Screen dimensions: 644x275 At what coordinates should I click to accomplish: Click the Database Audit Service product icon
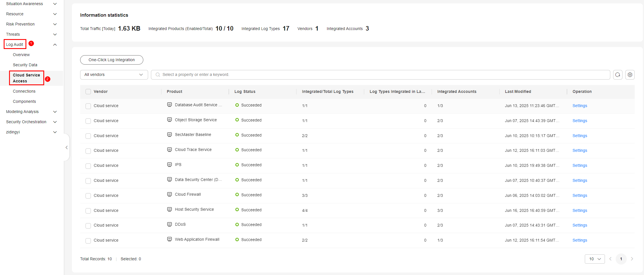(169, 105)
